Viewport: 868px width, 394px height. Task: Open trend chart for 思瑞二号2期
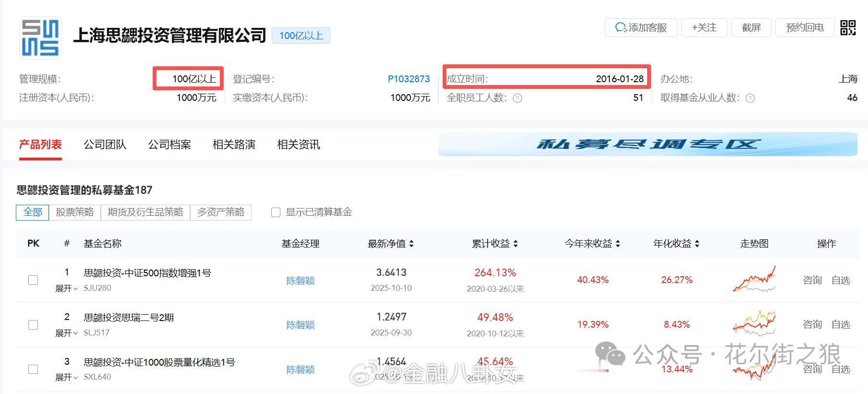pyautogui.click(x=754, y=323)
